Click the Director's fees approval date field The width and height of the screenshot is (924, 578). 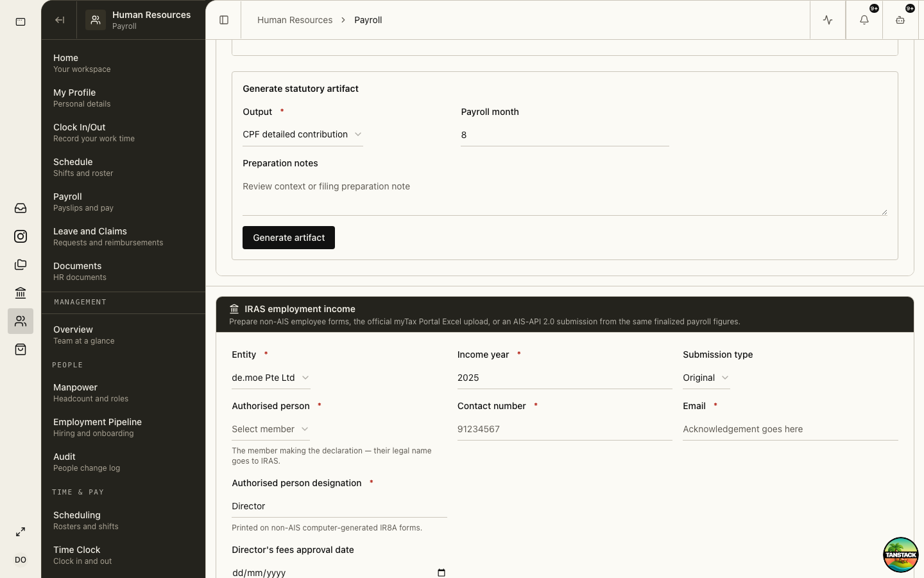(x=339, y=572)
